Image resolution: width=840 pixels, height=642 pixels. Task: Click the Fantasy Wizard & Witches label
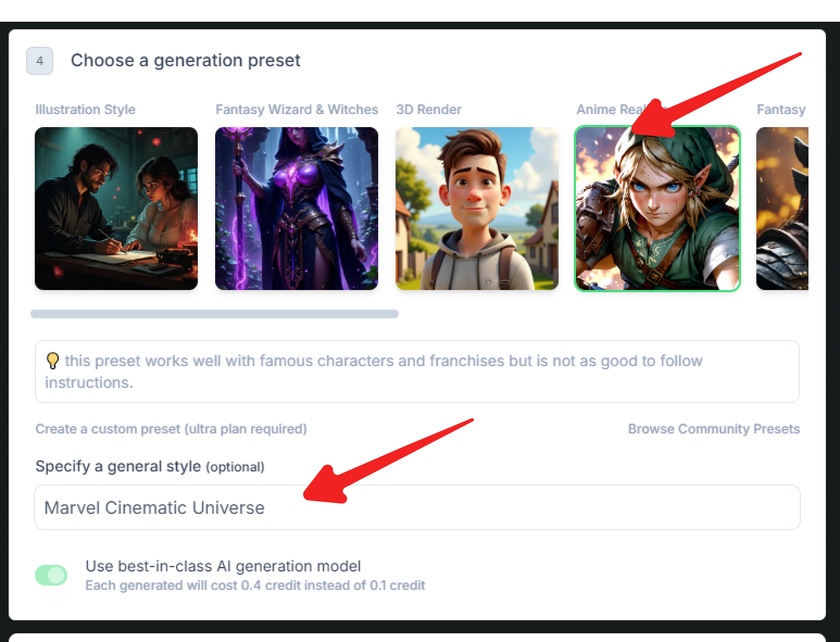(x=297, y=110)
